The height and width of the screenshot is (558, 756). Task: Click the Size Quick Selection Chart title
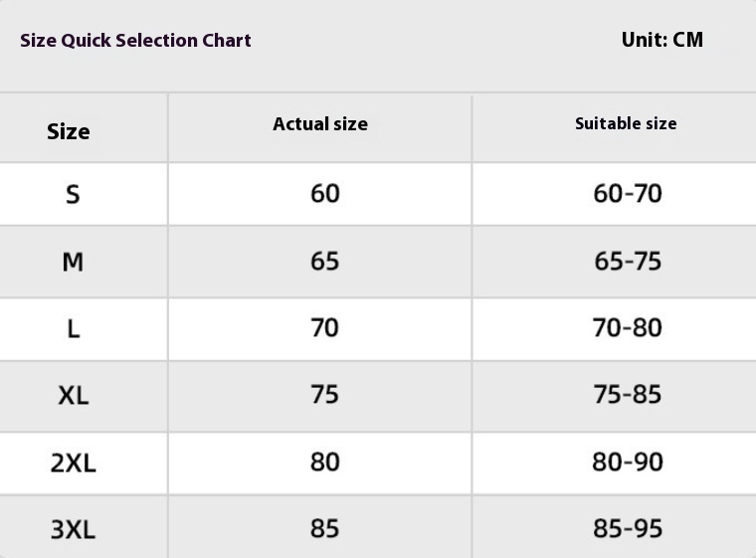(135, 41)
